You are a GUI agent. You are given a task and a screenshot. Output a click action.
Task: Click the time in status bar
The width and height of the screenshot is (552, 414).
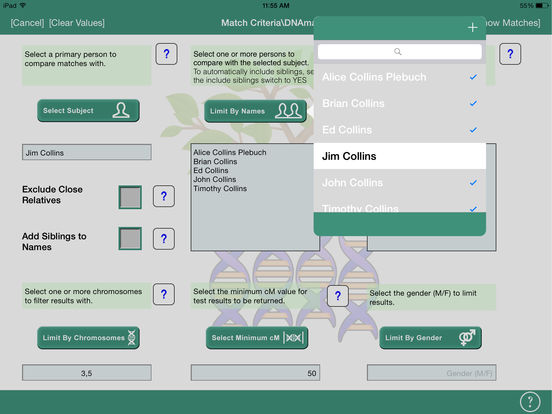[x=276, y=5]
